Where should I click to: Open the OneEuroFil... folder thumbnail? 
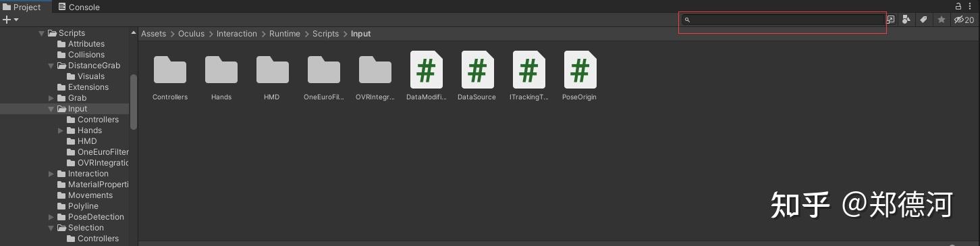tap(324, 69)
